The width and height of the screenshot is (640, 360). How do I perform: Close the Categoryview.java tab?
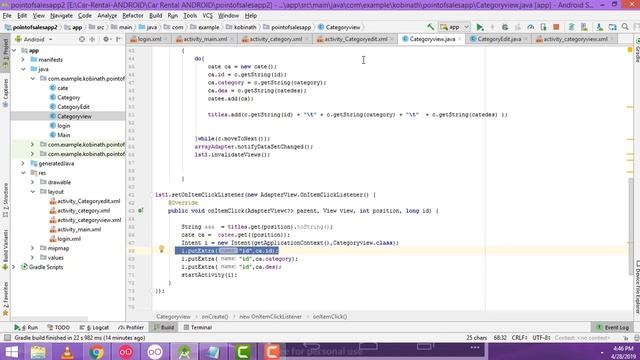[x=460, y=39]
